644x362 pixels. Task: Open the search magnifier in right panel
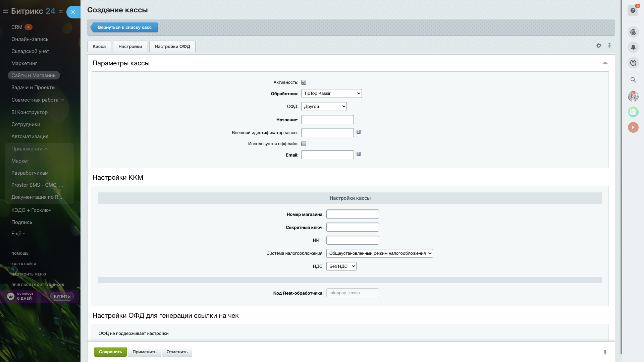pyautogui.click(x=633, y=80)
